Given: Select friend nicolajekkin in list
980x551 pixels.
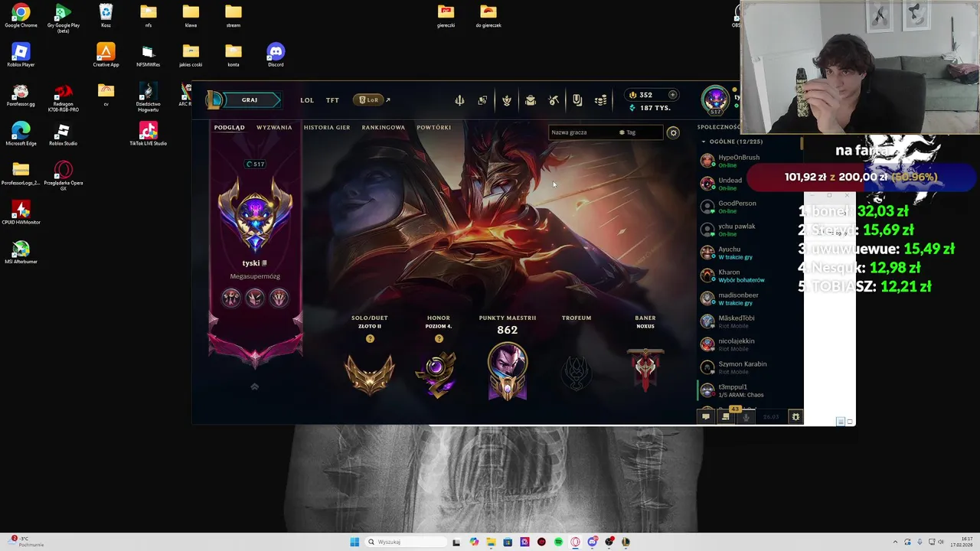Looking at the screenshot, I should pyautogui.click(x=749, y=344).
